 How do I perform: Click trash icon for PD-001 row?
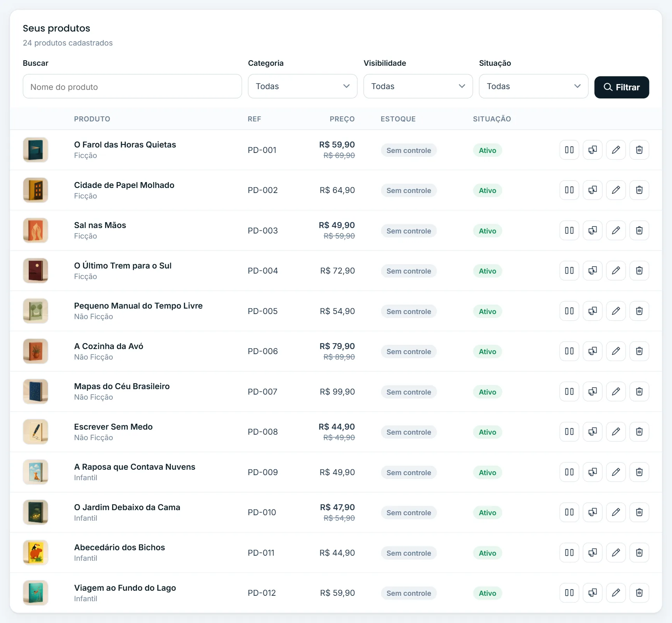(x=639, y=150)
